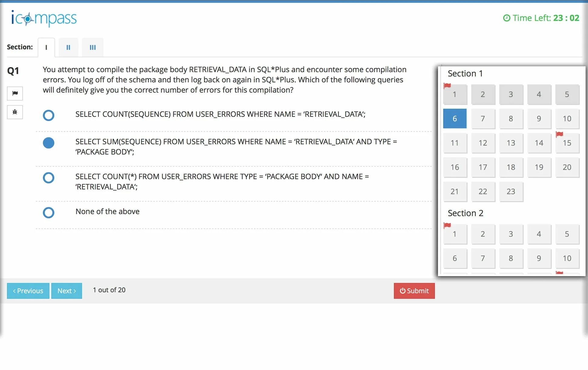This screenshot has width=588, height=370.
Task: Click the icompass logo
Action: pyautogui.click(x=44, y=18)
